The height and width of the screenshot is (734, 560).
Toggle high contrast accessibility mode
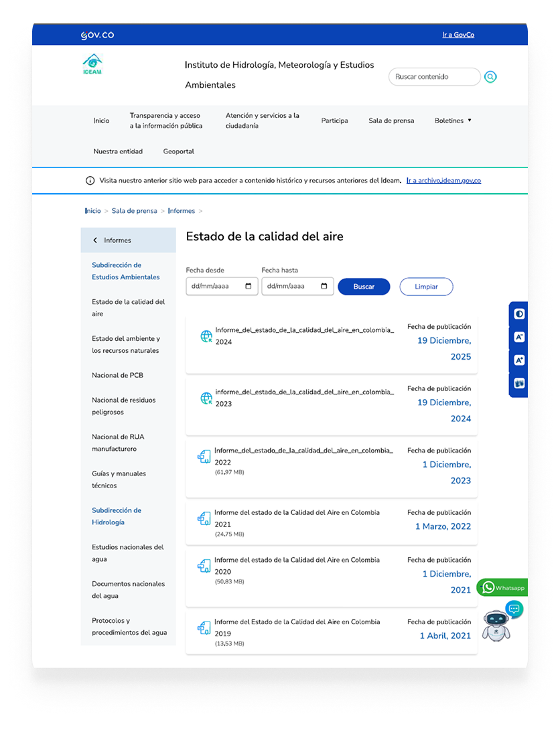click(x=519, y=314)
